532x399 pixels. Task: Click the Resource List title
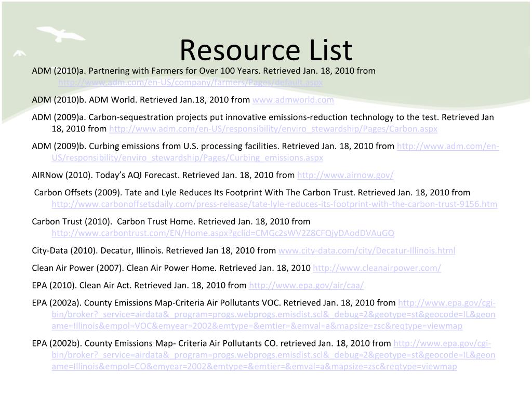(x=266, y=50)
